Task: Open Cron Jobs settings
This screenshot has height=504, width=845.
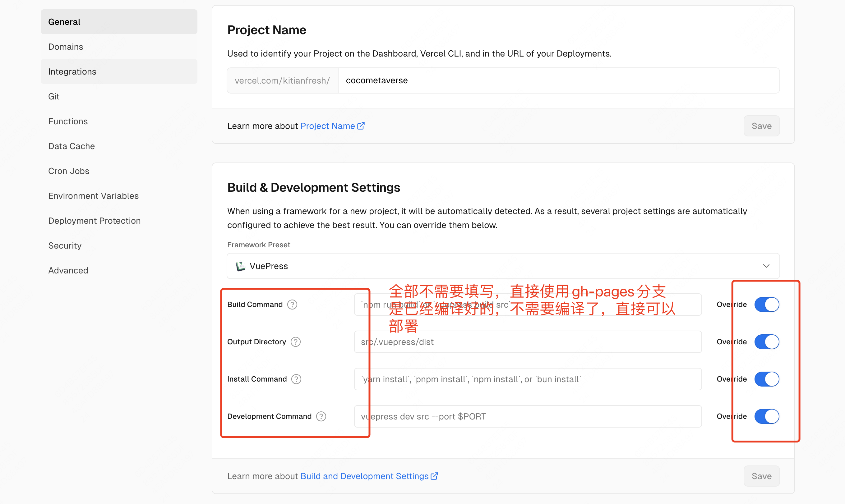Action: (x=119, y=171)
